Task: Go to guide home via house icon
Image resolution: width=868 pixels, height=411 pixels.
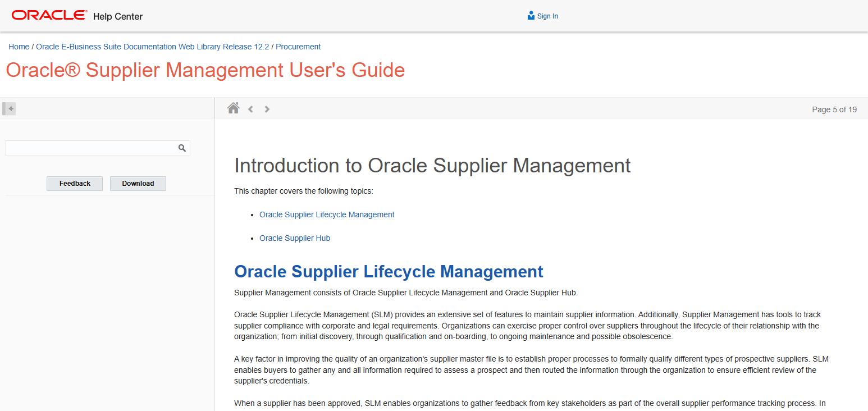Action: tap(234, 108)
